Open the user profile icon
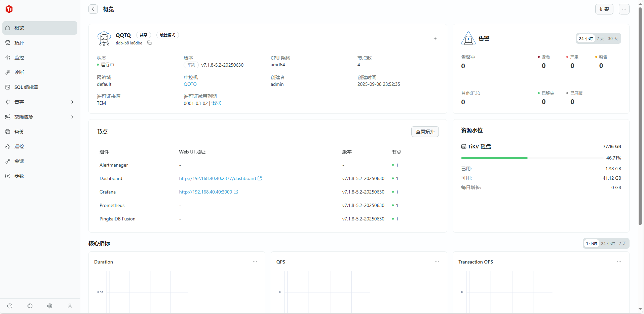This screenshot has width=644, height=314. coord(70,306)
